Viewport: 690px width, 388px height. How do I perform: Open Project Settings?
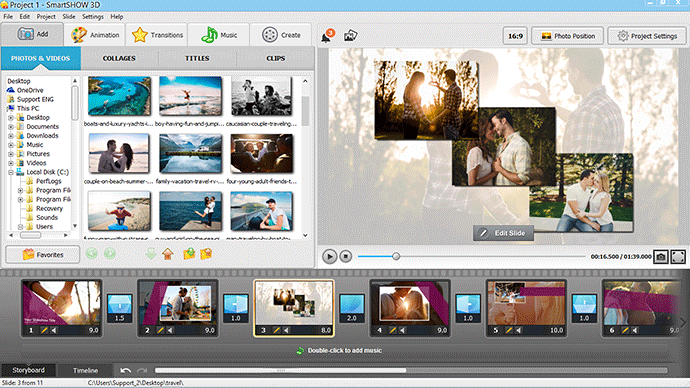[647, 36]
